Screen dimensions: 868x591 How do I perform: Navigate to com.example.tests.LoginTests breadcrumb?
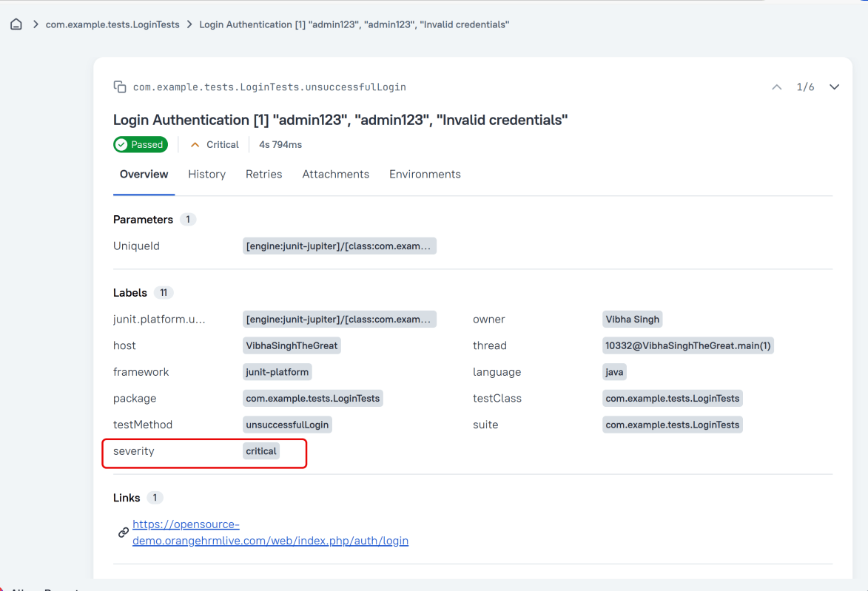[112, 24]
